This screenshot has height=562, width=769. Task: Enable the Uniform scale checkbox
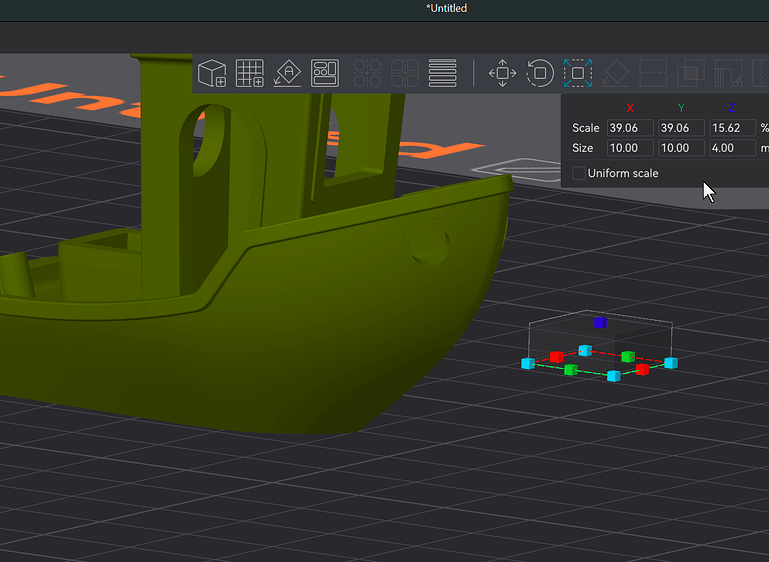pos(579,173)
